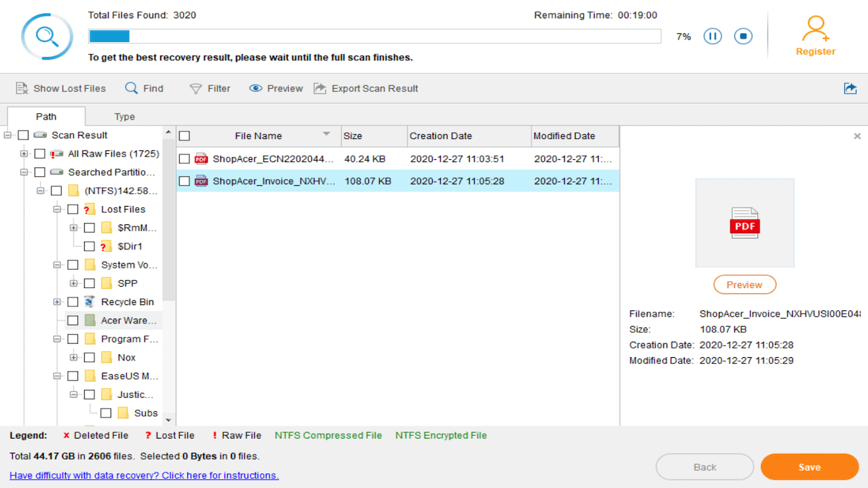The height and width of the screenshot is (488, 868).
Task: Click the tree scrollbar down arrow
Action: [169, 420]
